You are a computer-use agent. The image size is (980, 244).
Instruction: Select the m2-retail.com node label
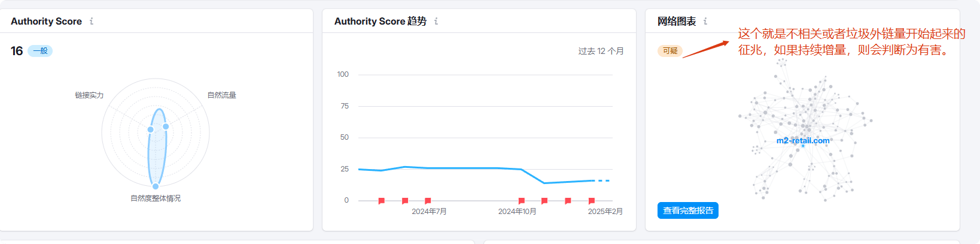click(x=803, y=141)
